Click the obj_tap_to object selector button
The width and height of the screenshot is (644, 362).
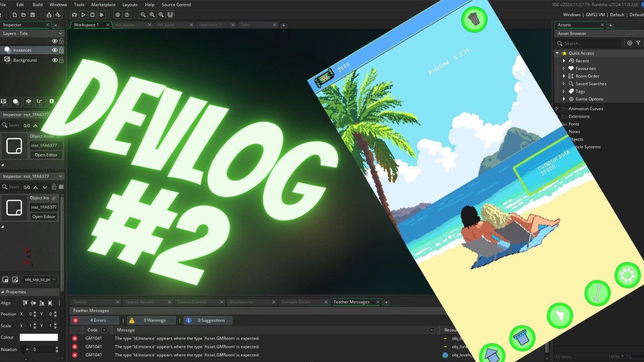tap(40, 280)
